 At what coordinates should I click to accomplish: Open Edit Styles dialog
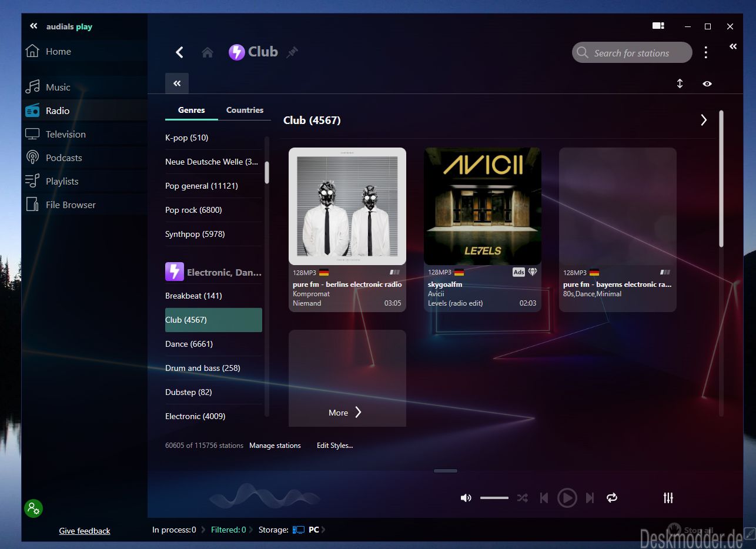335,446
